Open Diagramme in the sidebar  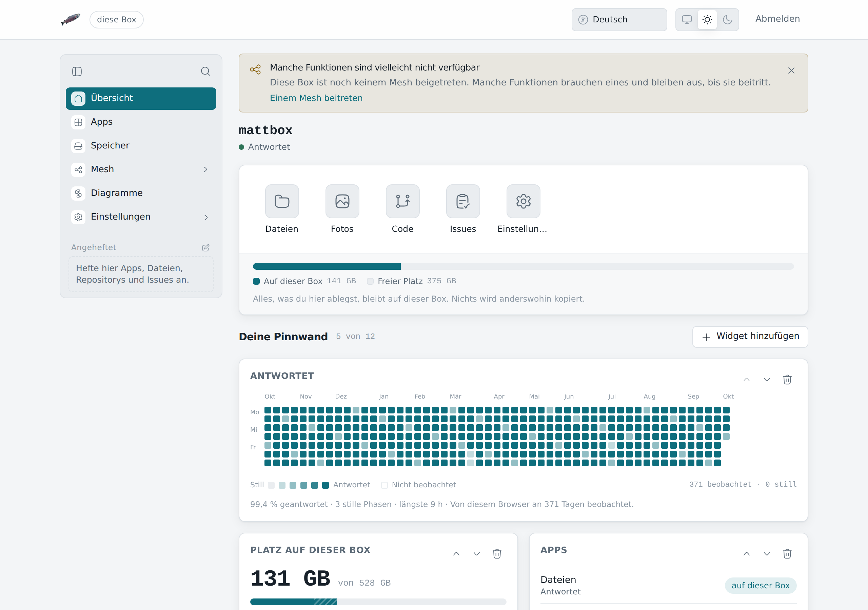pyautogui.click(x=141, y=193)
